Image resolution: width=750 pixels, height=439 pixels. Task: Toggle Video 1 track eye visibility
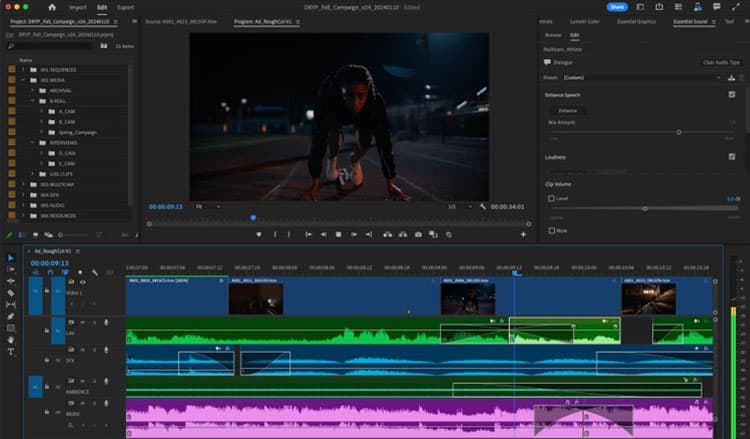(82, 282)
